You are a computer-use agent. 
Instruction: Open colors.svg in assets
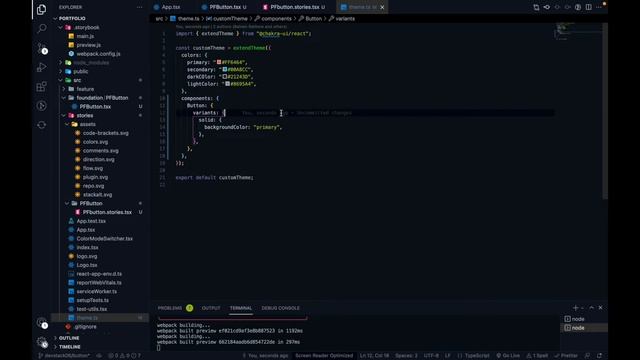(96, 142)
